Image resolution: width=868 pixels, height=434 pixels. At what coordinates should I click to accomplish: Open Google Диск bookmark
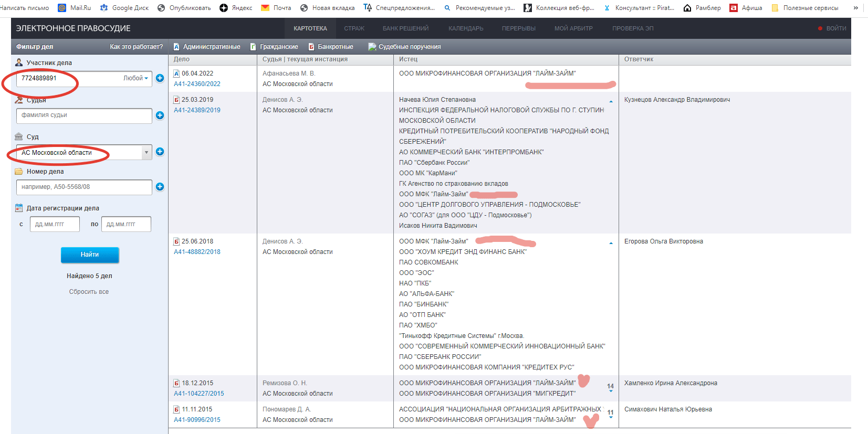pyautogui.click(x=124, y=8)
